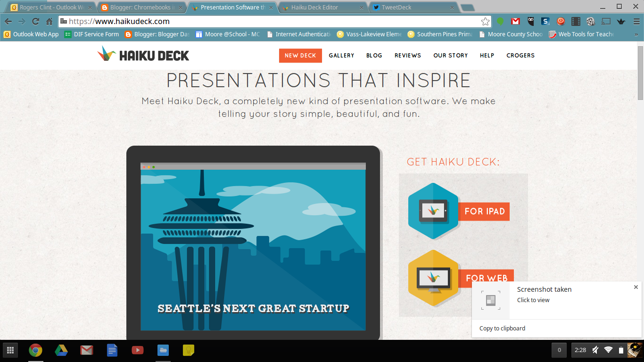644x362 pixels.
Task: Open the Chrome hamburger menu
Action: (x=636, y=21)
